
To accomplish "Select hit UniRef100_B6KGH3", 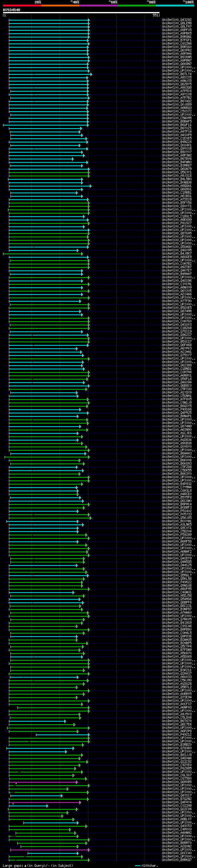I will click(177, 463).
